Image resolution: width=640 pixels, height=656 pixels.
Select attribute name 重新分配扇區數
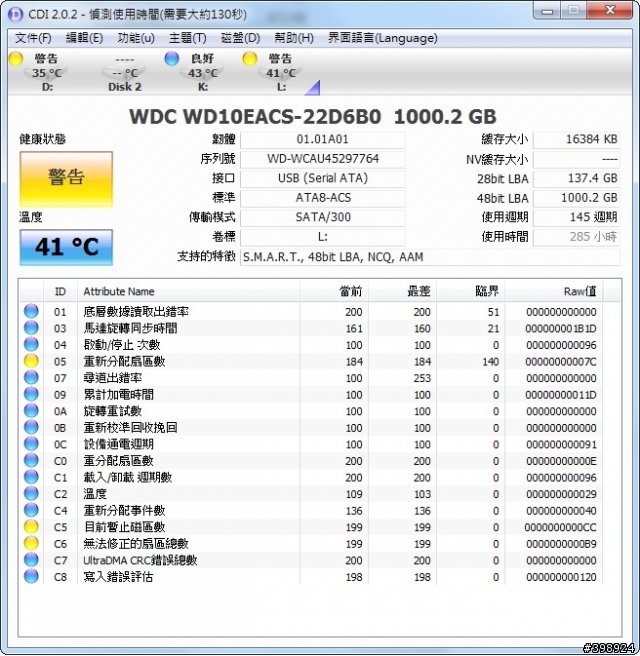pos(124,361)
